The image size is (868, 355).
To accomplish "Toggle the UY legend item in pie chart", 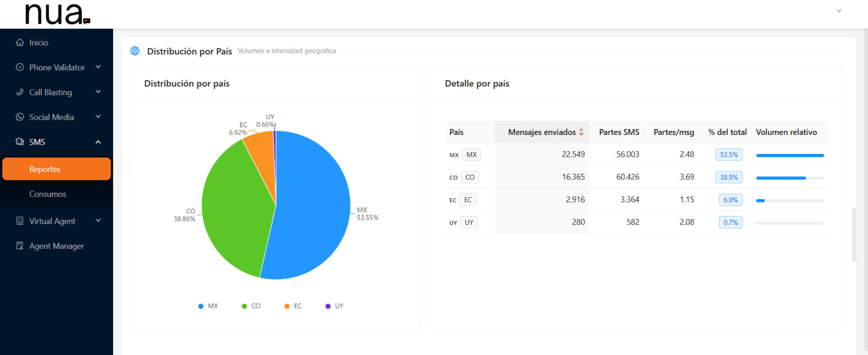I will click(x=335, y=306).
